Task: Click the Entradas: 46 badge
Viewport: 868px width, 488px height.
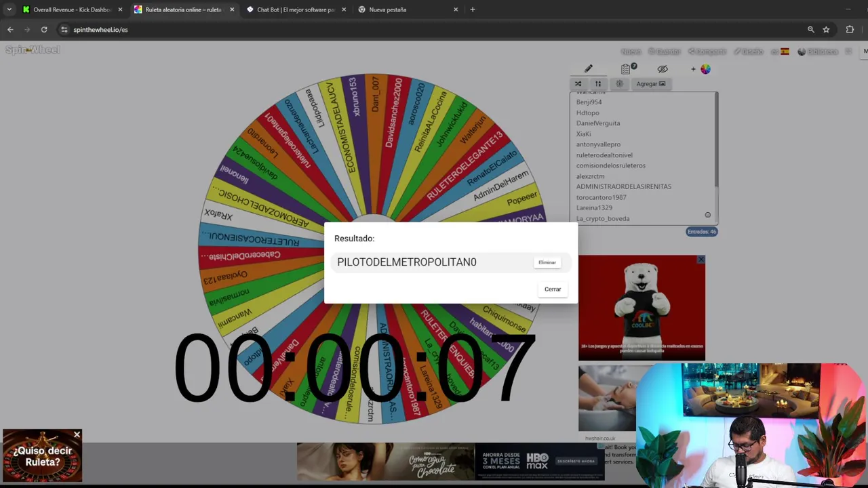Action: tap(702, 232)
